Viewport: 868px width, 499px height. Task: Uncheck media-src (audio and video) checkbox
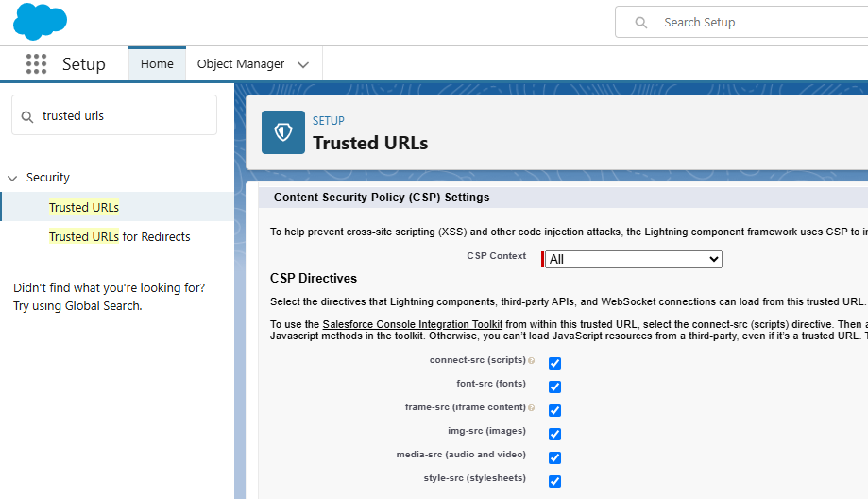click(x=554, y=457)
